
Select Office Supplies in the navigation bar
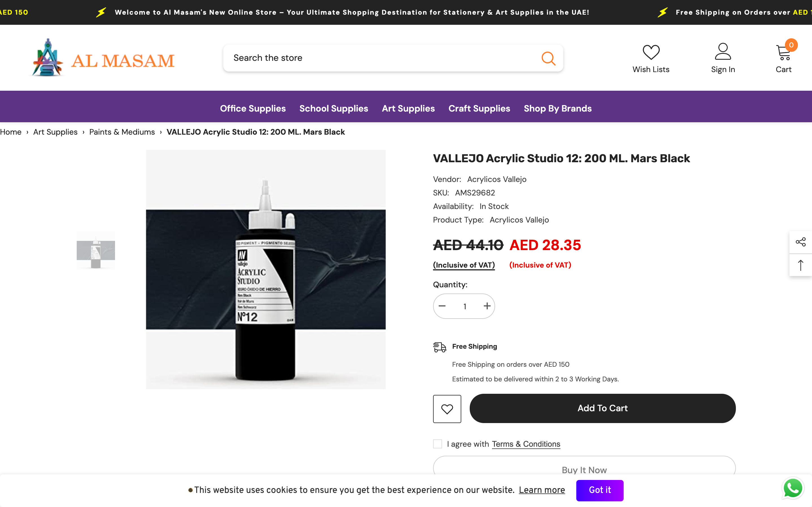[x=253, y=108]
